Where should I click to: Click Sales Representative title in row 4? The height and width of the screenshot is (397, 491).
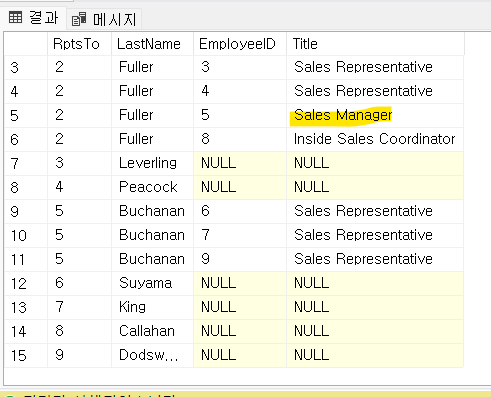tap(375, 91)
